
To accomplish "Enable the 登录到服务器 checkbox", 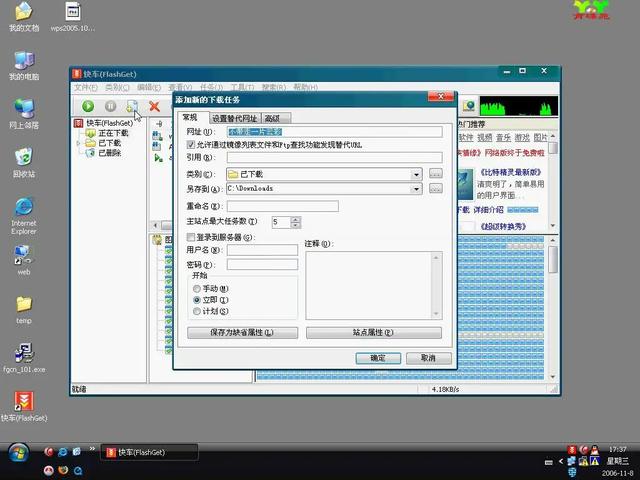I will point(192,237).
